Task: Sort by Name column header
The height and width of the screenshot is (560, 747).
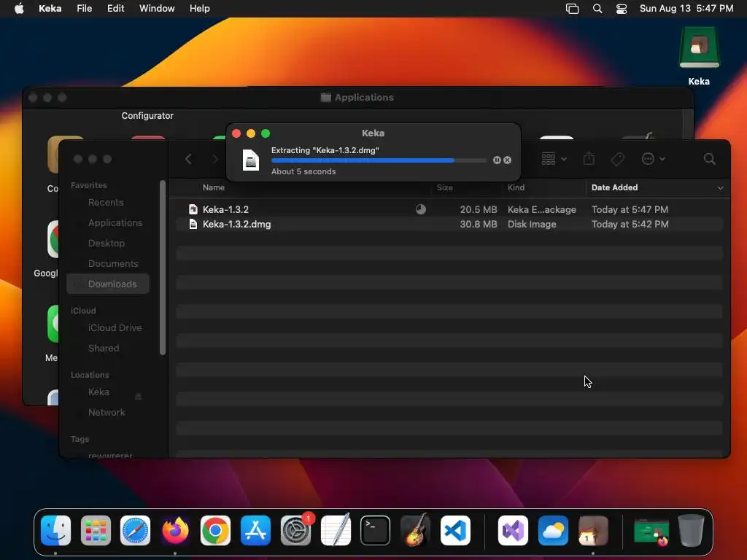Action: tap(214, 187)
